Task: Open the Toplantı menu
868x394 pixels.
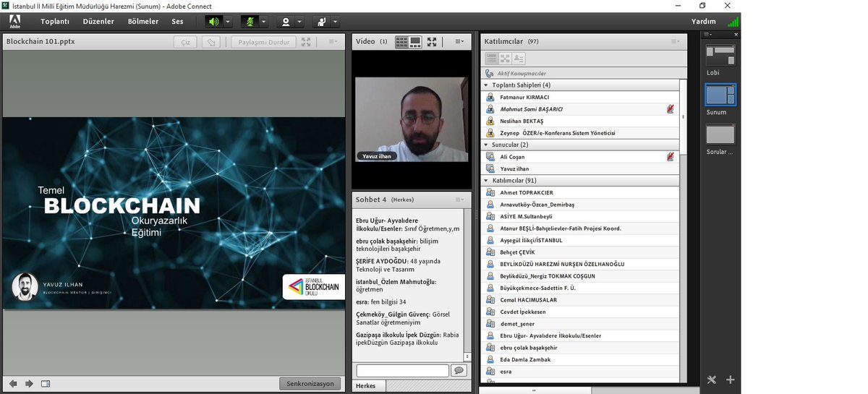Action: point(55,22)
